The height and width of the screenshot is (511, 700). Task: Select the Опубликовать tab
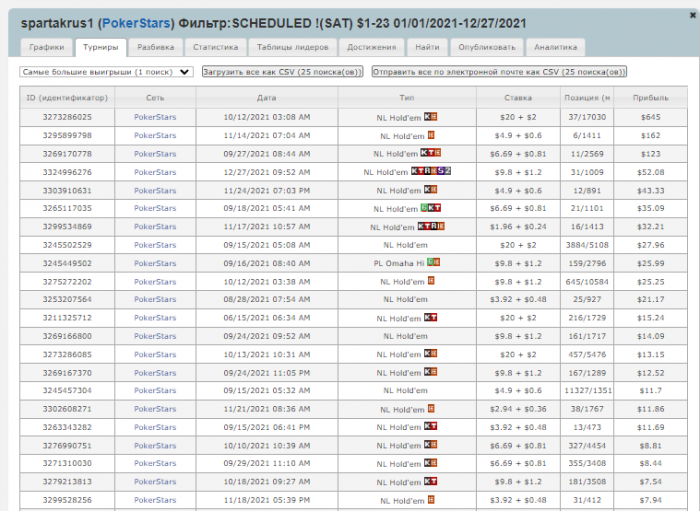coord(487,47)
